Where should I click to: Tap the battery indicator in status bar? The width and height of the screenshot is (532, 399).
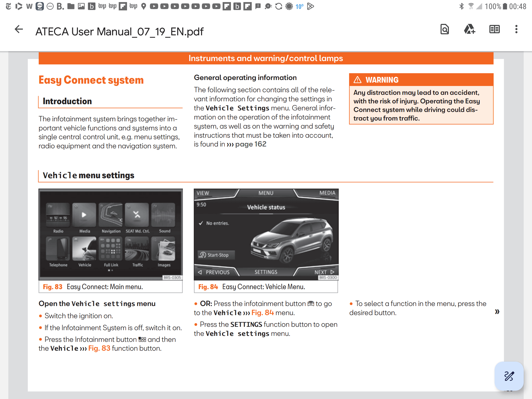click(505, 6)
